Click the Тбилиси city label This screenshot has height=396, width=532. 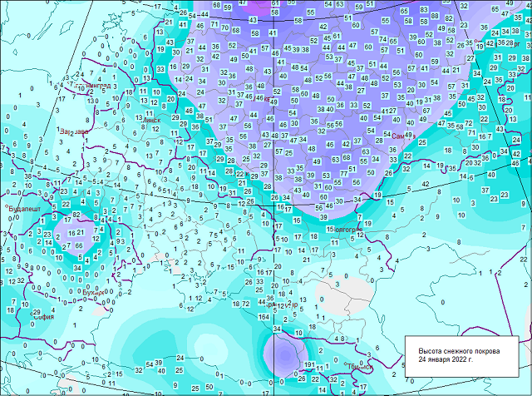click(355, 364)
